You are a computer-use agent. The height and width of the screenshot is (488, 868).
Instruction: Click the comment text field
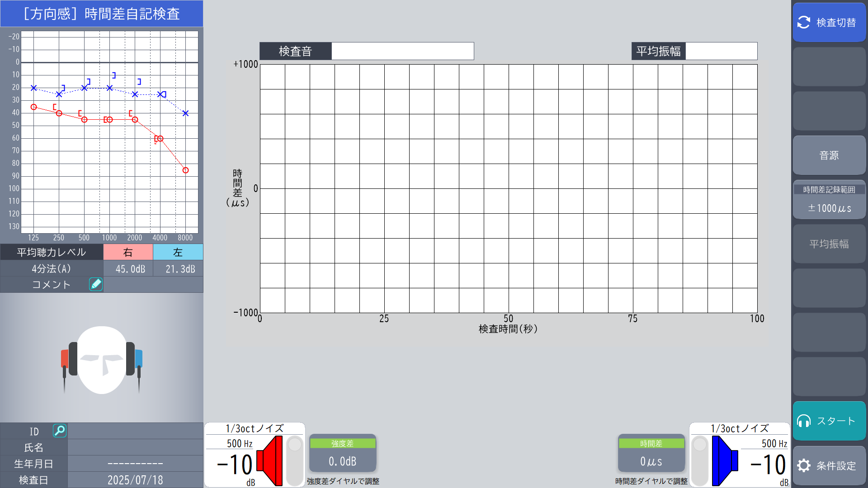[153, 285]
